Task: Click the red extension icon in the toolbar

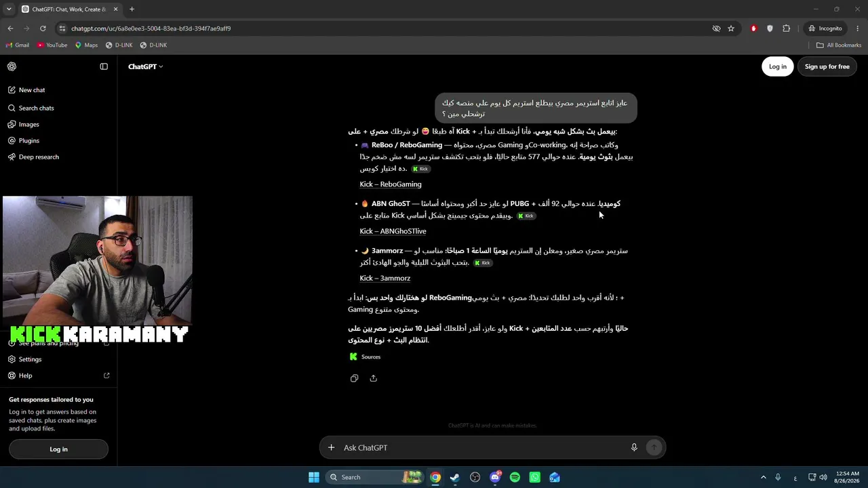Action: point(753,28)
